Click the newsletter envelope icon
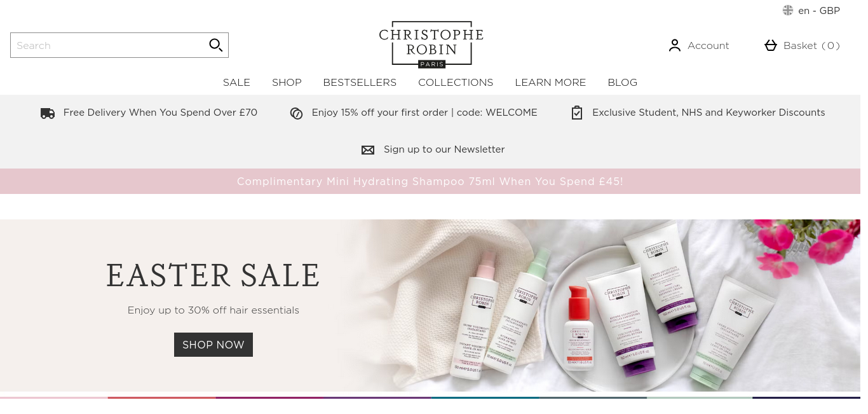Viewport: 868px width, 414px height. pos(368,150)
